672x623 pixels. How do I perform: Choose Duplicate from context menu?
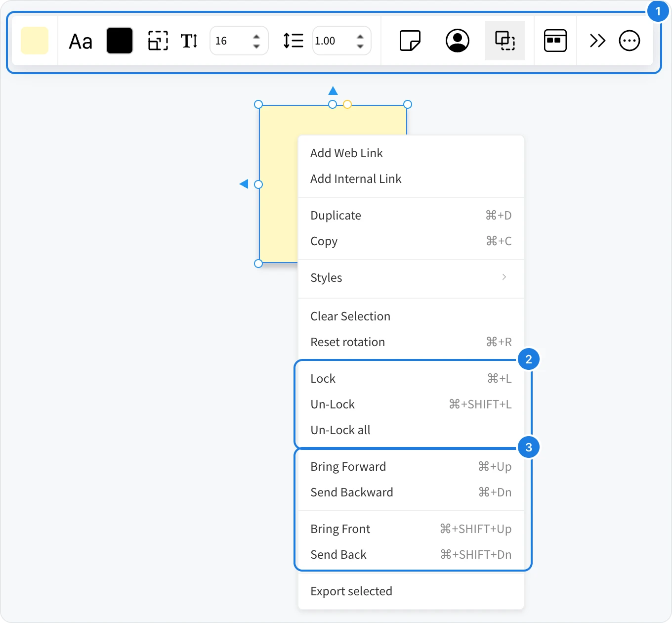[411, 216]
